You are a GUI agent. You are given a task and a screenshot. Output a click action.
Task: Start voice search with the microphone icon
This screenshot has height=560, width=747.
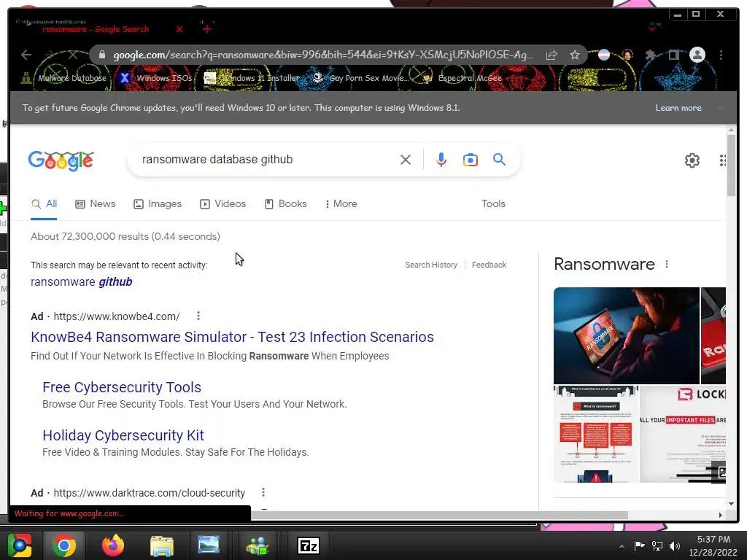click(x=441, y=160)
